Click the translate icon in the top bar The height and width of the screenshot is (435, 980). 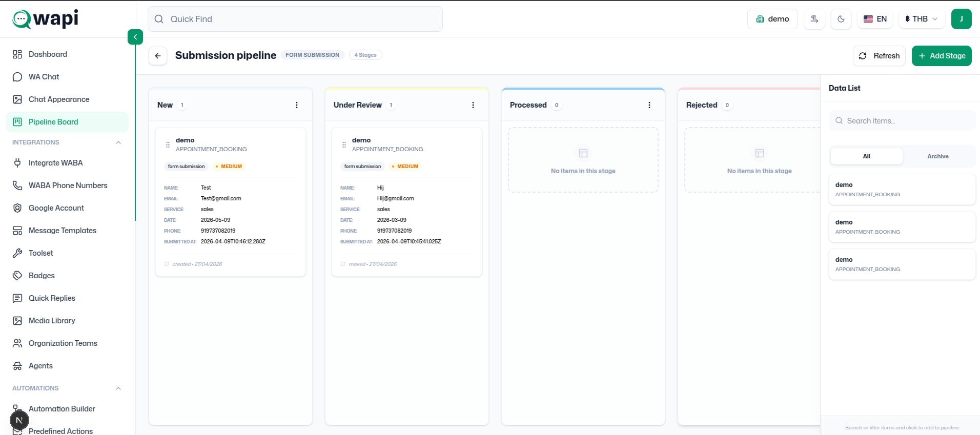pos(814,19)
